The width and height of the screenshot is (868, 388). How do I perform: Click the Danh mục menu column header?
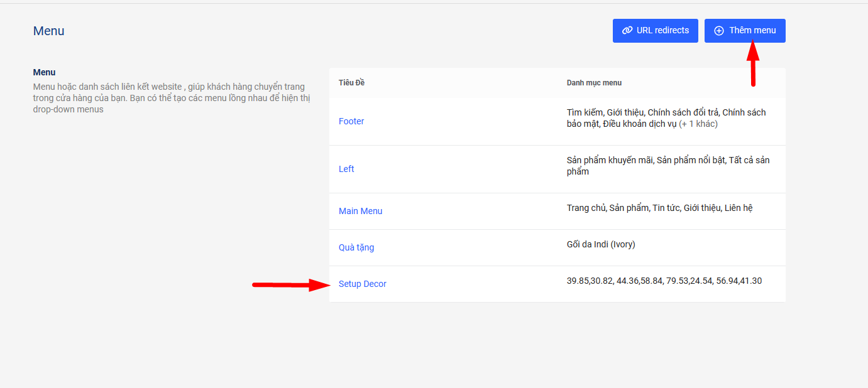click(x=594, y=83)
